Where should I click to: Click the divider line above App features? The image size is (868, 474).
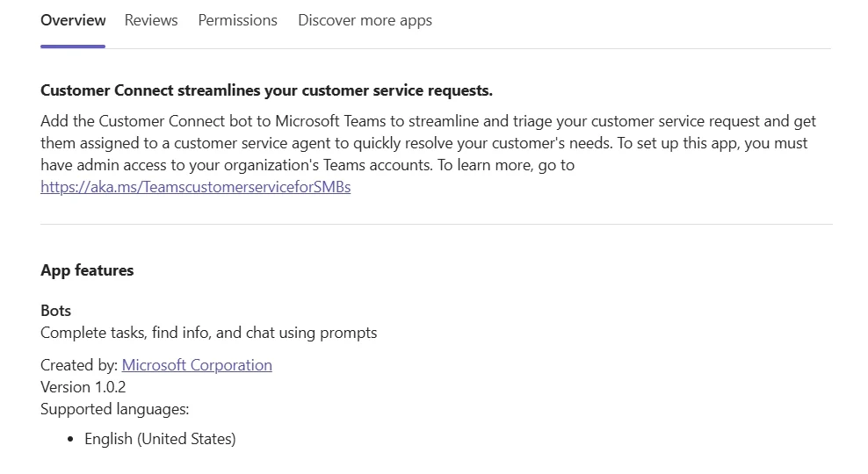click(436, 225)
